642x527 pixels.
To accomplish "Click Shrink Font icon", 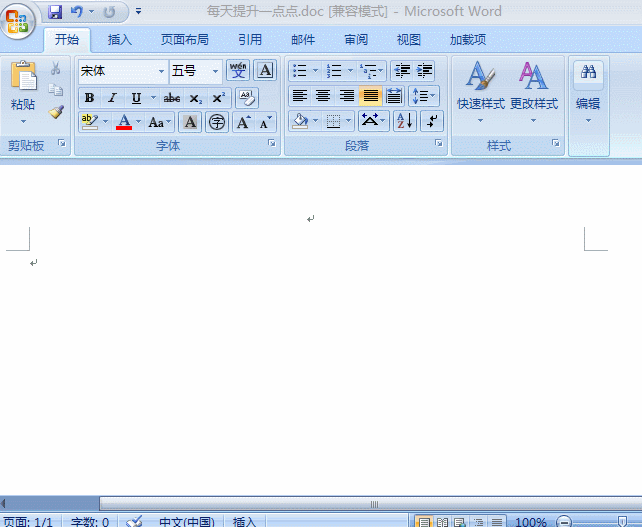I will click(266, 122).
